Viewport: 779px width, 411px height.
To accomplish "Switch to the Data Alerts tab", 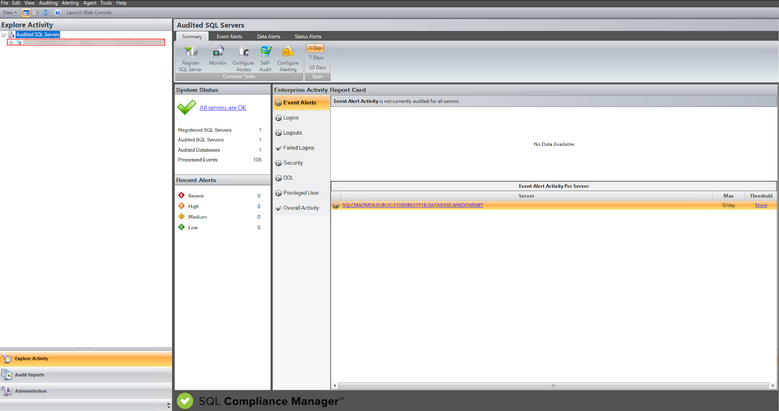I will (268, 36).
